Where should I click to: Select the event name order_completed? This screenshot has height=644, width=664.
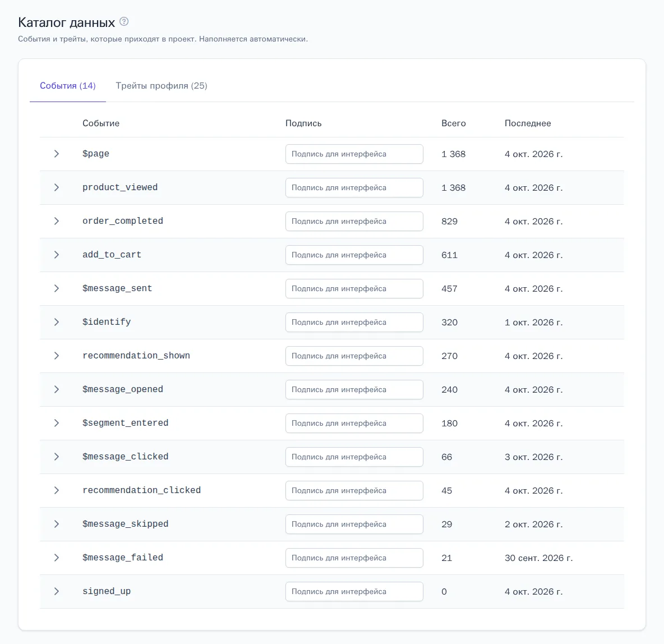(x=123, y=221)
